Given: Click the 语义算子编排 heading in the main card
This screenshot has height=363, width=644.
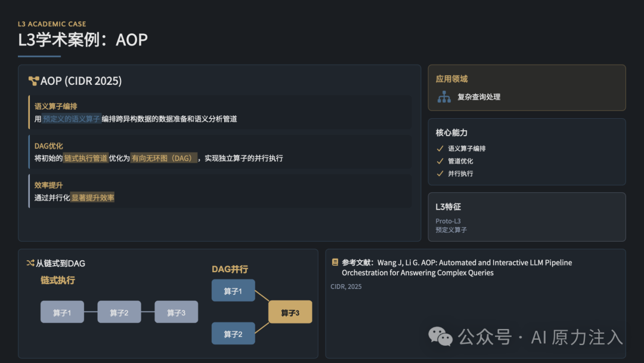Looking at the screenshot, I should 56,106.
